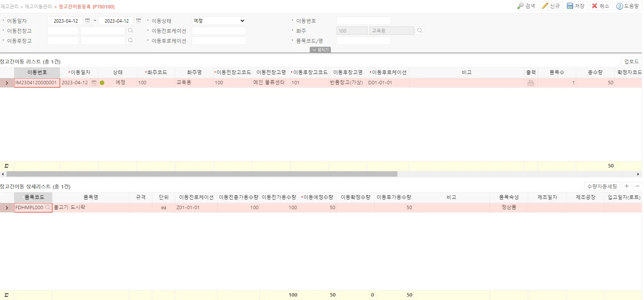Click the 품목명 column header
The height and width of the screenshot is (300, 644).
coord(91,197)
